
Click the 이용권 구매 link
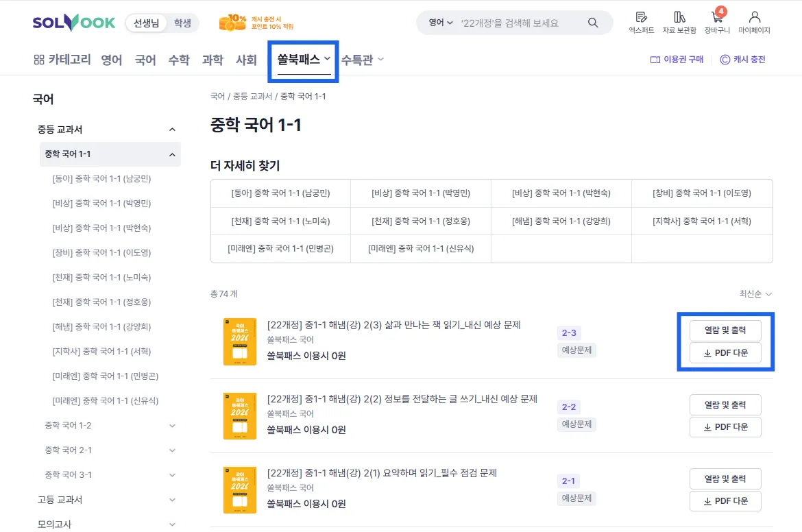677,60
